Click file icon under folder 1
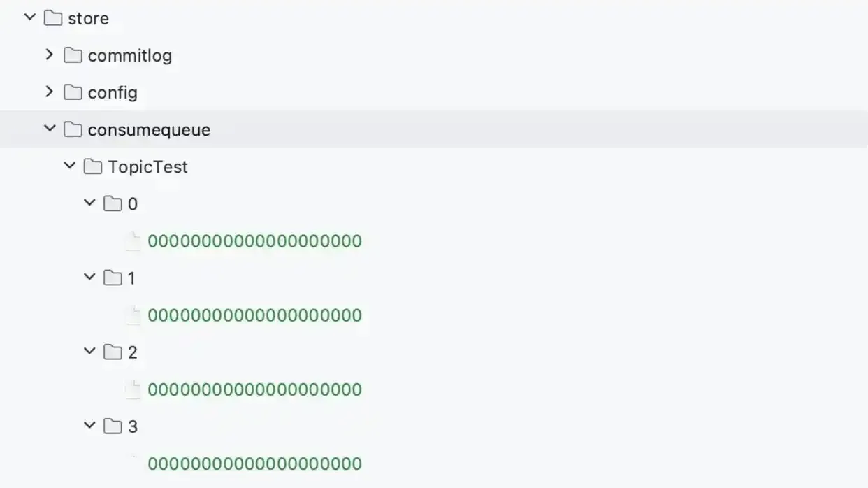This screenshot has width=868, height=488. pos(133,315)
